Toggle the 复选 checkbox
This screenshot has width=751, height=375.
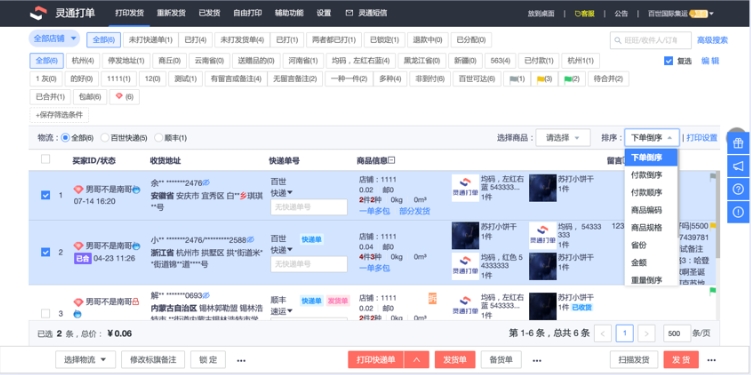coord(669,61)
